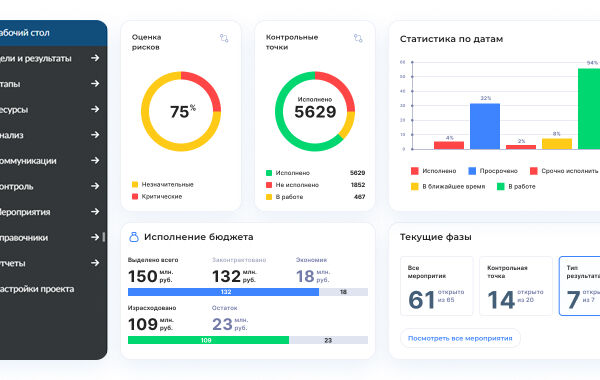Click red Исполнено swatch in Статистика legend
Screen dimensions: 600x380
click(414, 171)
